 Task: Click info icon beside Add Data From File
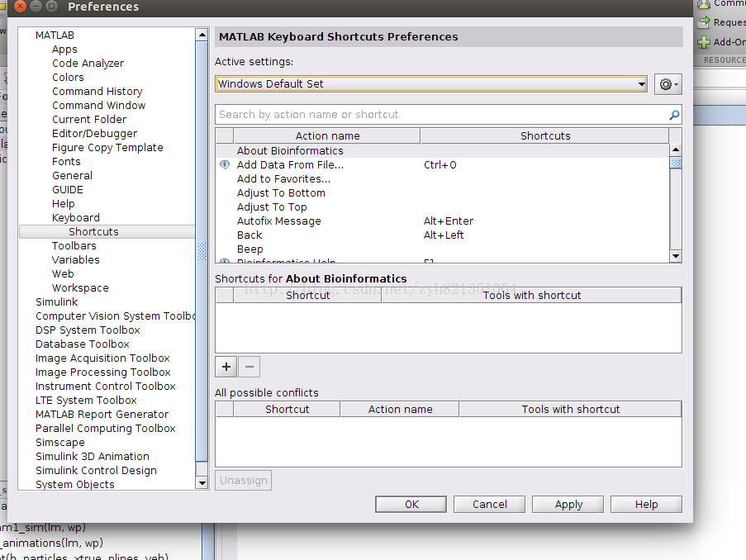click(225, 164)
